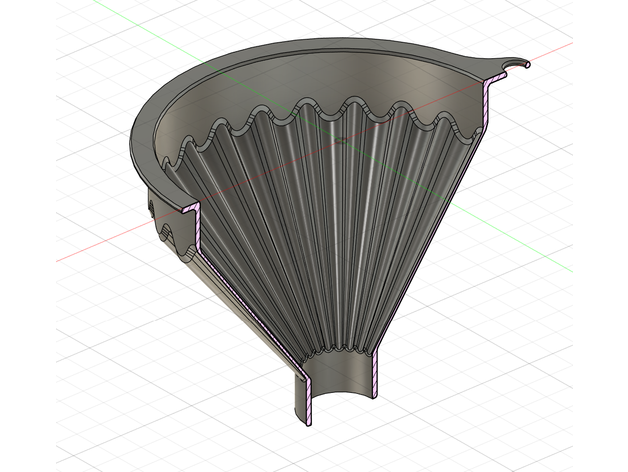Click the curled lip on the funnel's upper-right rim

[514, 64]
